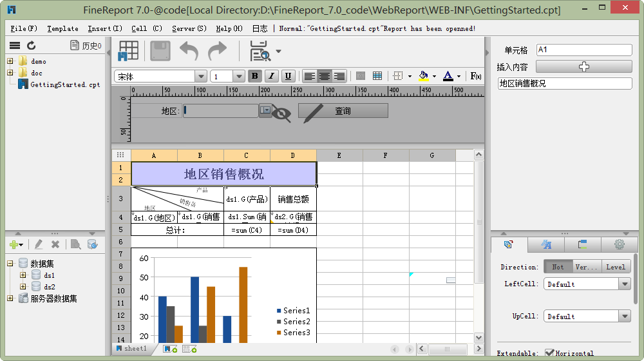The image size is (644, 361).
Task: Open the File menu
Action: coord(24,28)
